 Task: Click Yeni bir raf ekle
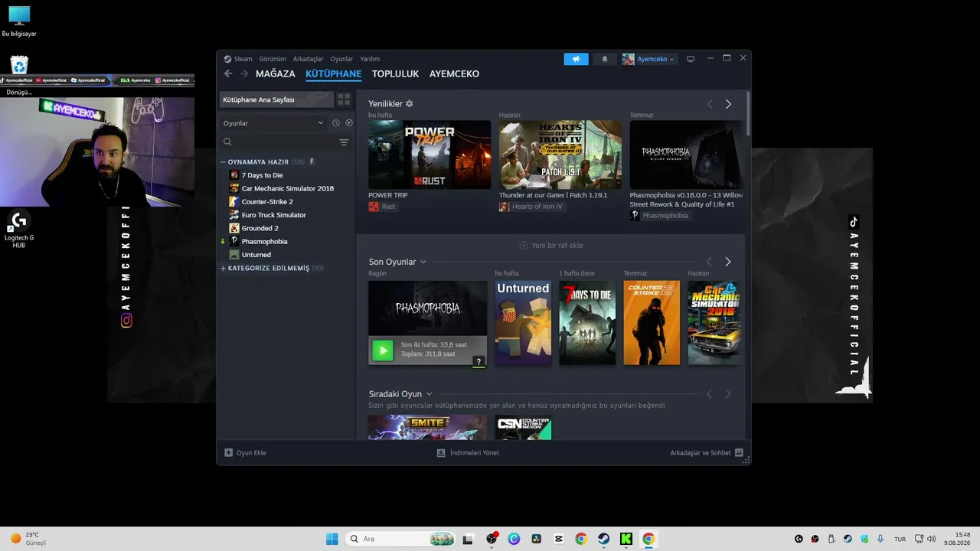click(551, 245)
